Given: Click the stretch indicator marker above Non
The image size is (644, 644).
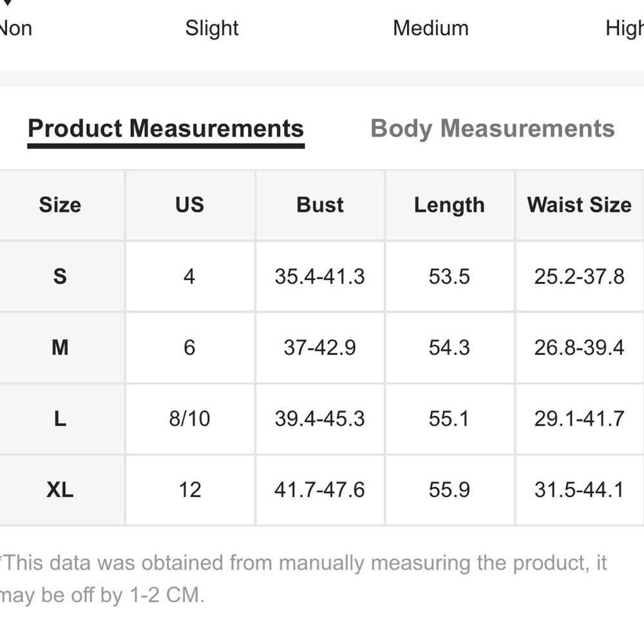Looking at the screenshot, I should click(x=6, y=3).
